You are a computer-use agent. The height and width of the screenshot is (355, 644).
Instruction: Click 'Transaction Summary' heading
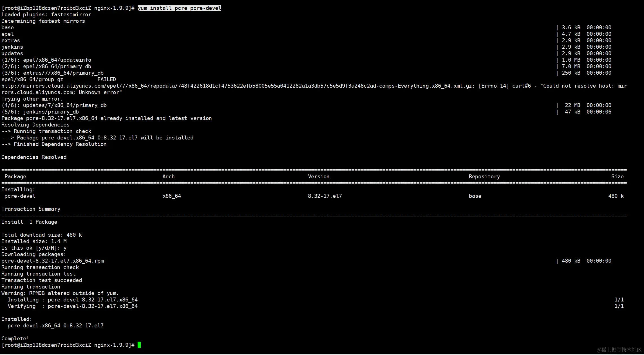[31, 209]
